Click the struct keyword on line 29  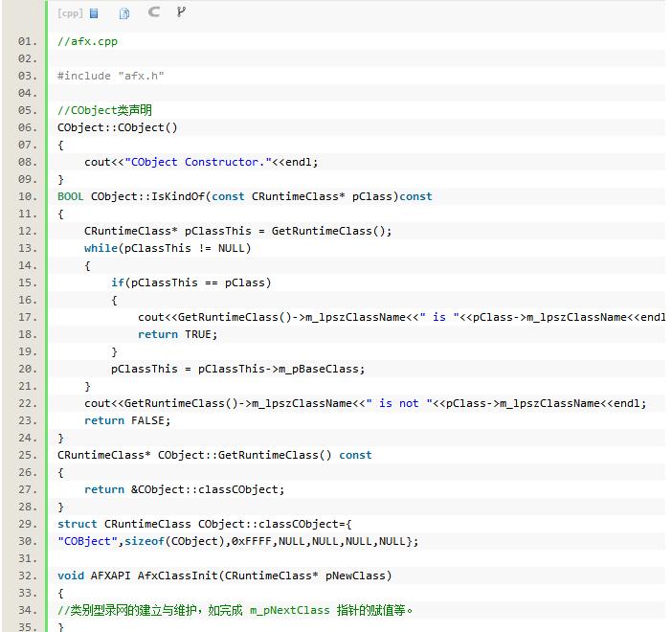78,525
